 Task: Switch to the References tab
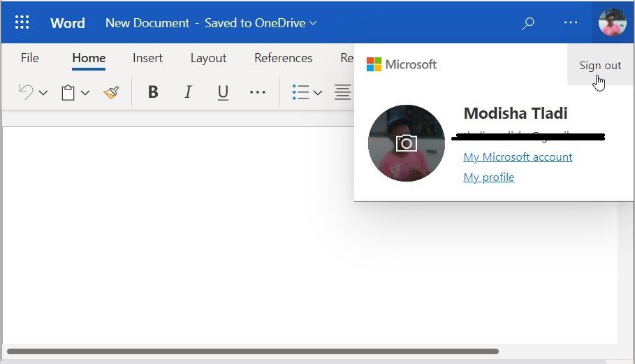[283, 58]
